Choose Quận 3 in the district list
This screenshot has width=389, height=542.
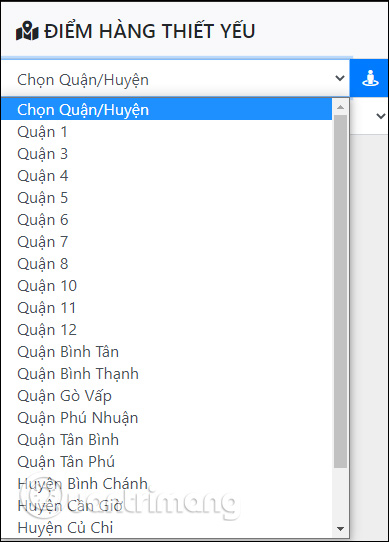tap(167, 154)
